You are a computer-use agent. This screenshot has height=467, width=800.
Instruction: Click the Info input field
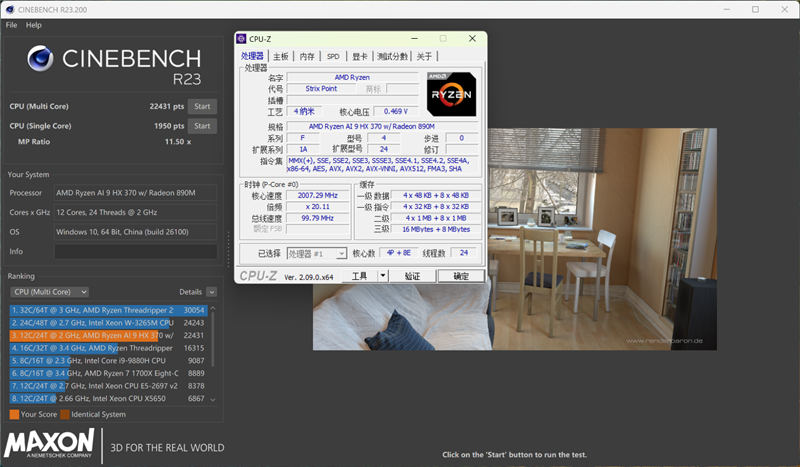coord(136,252)
